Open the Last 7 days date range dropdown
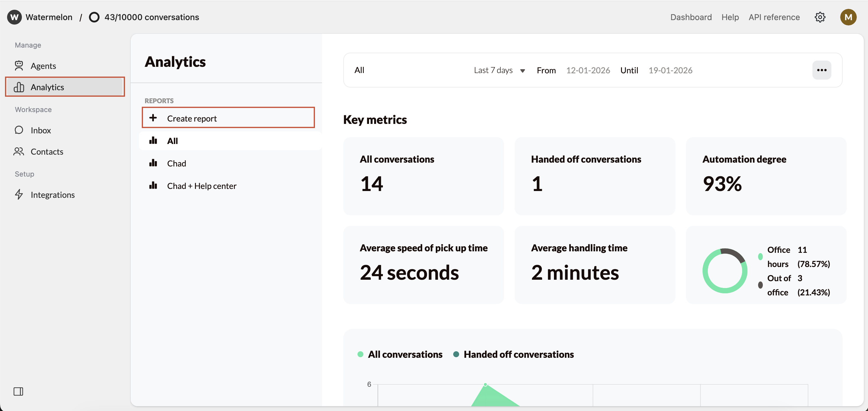 coord(499,70)
